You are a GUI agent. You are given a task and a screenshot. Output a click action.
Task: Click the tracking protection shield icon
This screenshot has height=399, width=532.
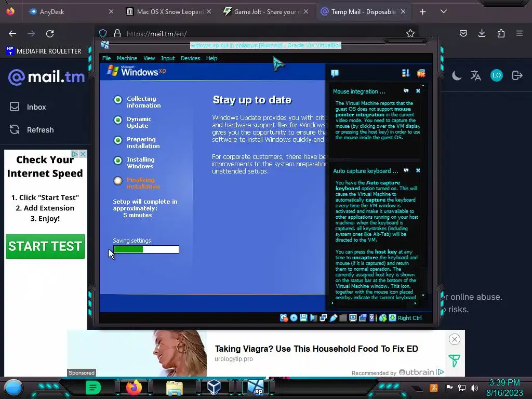coord(103,33)
